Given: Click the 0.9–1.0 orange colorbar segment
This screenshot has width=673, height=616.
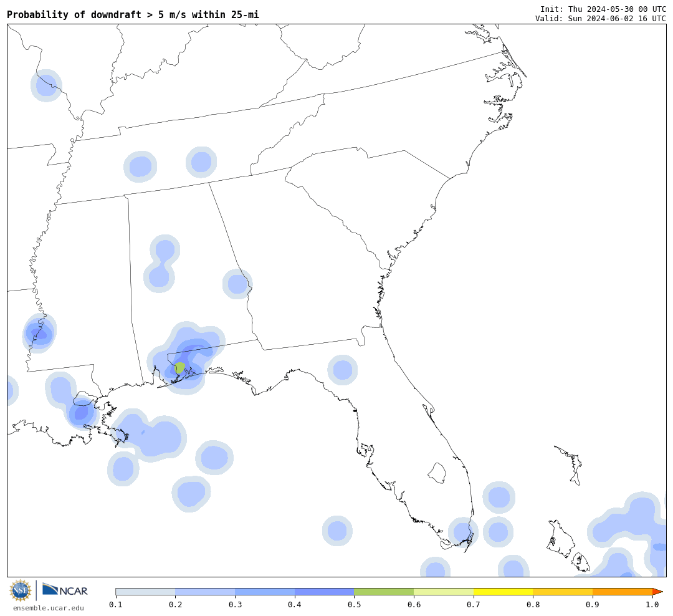Looking at the screenshot, I should coord(623,592).
